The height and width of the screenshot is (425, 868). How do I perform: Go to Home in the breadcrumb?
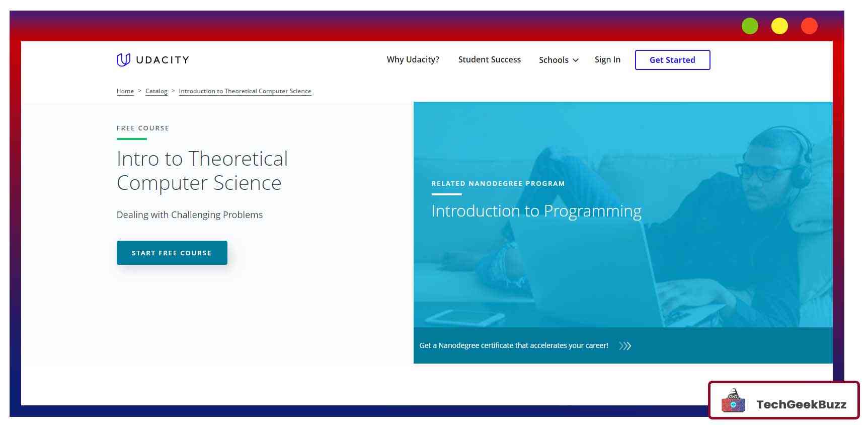[125, 91]
